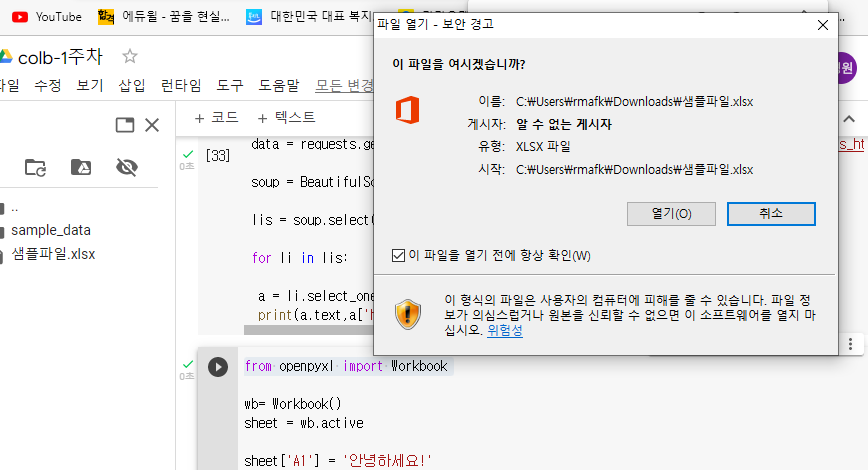The width and height of the screenshot is (868, 470).
Task: Click the refresh folder icon
Action: [x=35, y=167]
